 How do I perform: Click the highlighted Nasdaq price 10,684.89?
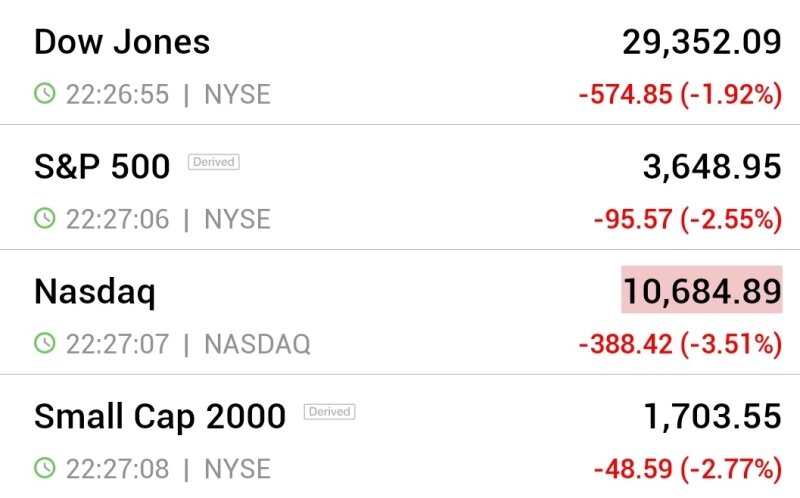click(702, 291)
